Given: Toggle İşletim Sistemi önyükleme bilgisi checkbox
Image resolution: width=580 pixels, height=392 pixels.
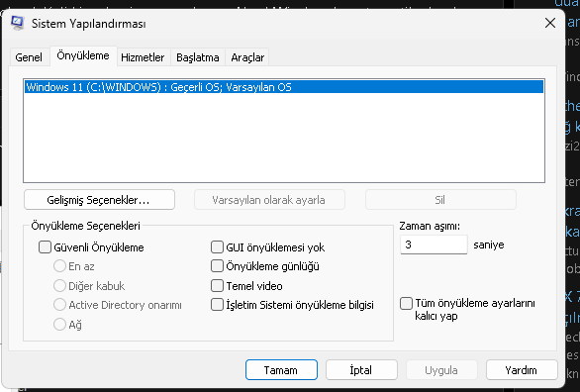Looking at the screenshot, I should coord(217,305).
